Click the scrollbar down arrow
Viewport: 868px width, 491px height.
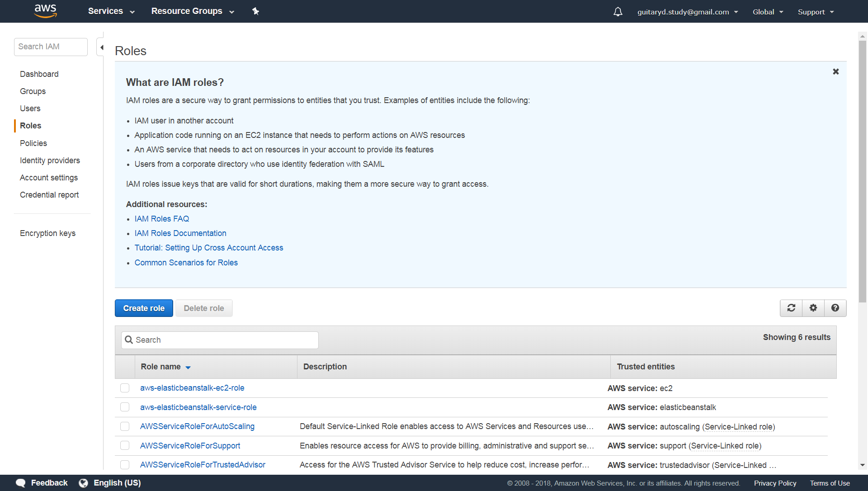point(863,465)
